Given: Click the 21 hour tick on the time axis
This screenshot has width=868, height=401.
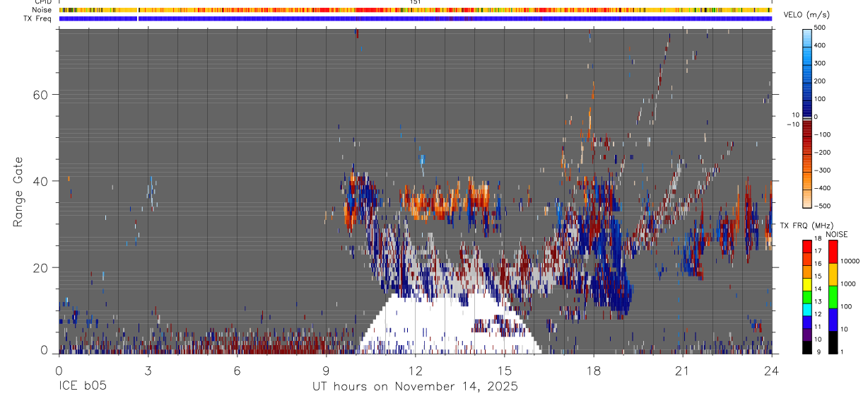Looking at the screenshot, I should coord(683,371).
